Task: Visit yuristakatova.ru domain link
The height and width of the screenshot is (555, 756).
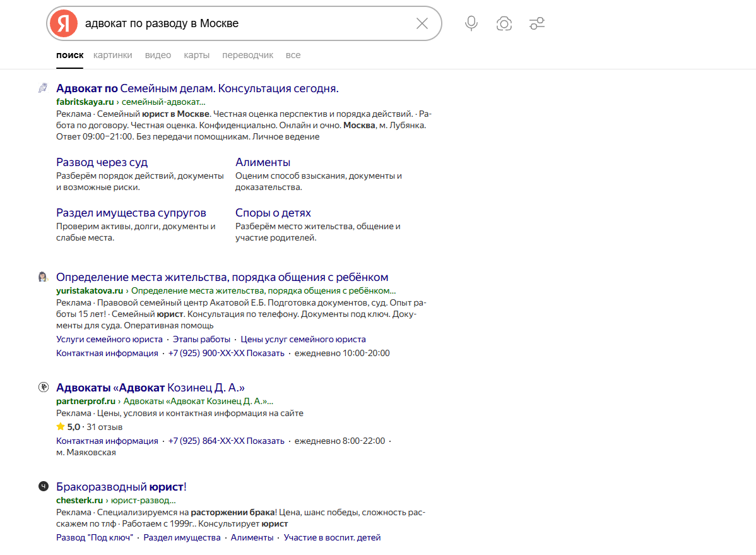Action: [x=90, y=290]
